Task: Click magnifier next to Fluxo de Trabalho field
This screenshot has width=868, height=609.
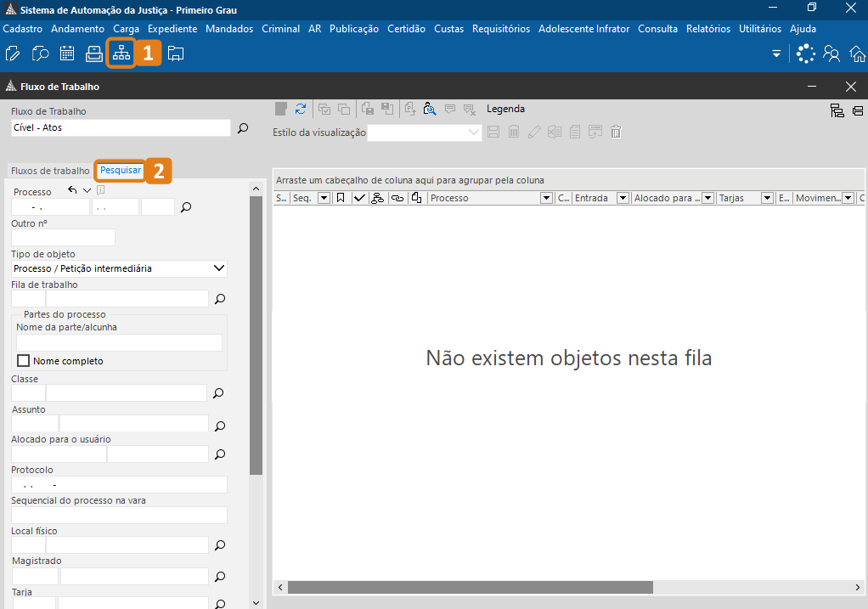Action: (243, 128)
